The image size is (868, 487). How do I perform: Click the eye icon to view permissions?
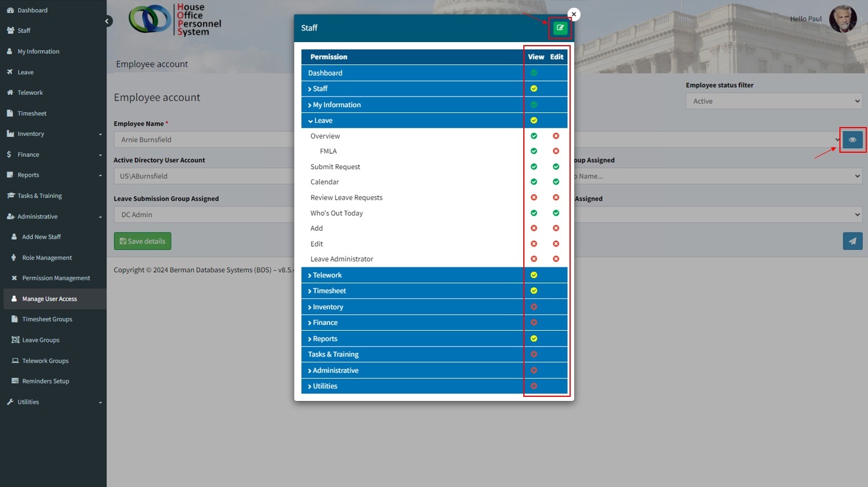point(852,140)
